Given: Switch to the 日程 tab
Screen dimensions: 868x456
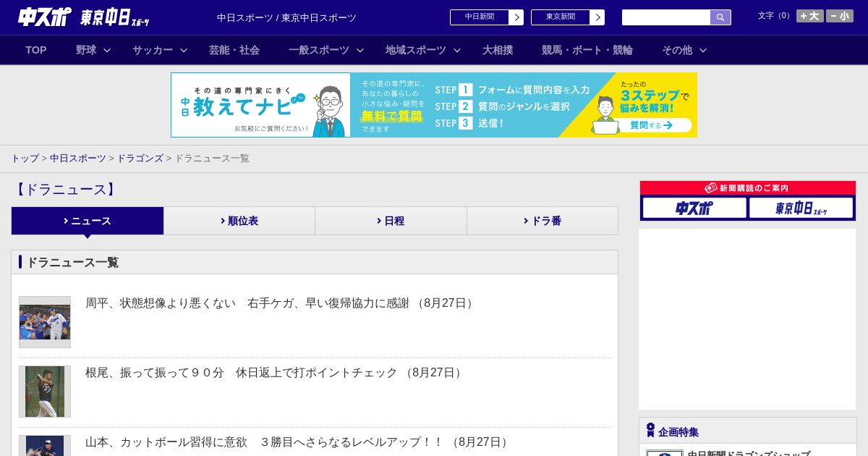Looking at the screenshot, I should (391, 221).
